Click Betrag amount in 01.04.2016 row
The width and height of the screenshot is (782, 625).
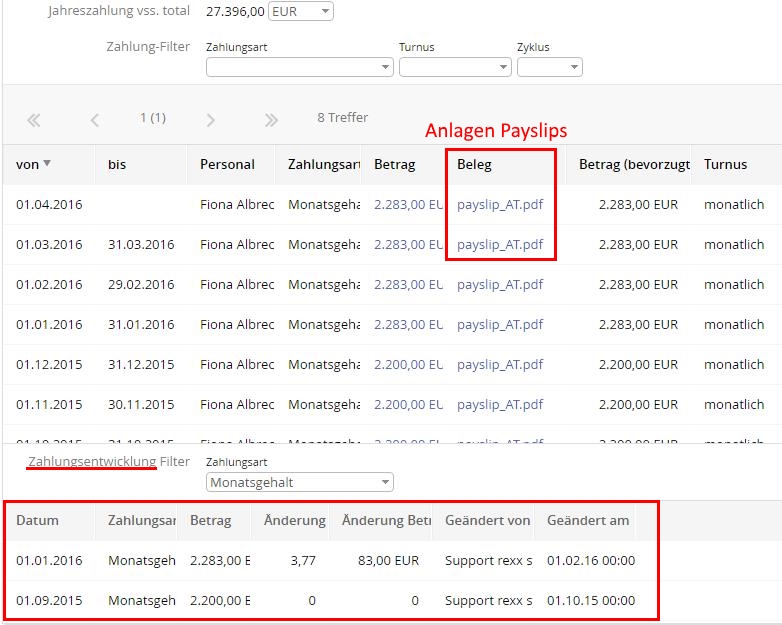tap(408, 205)
